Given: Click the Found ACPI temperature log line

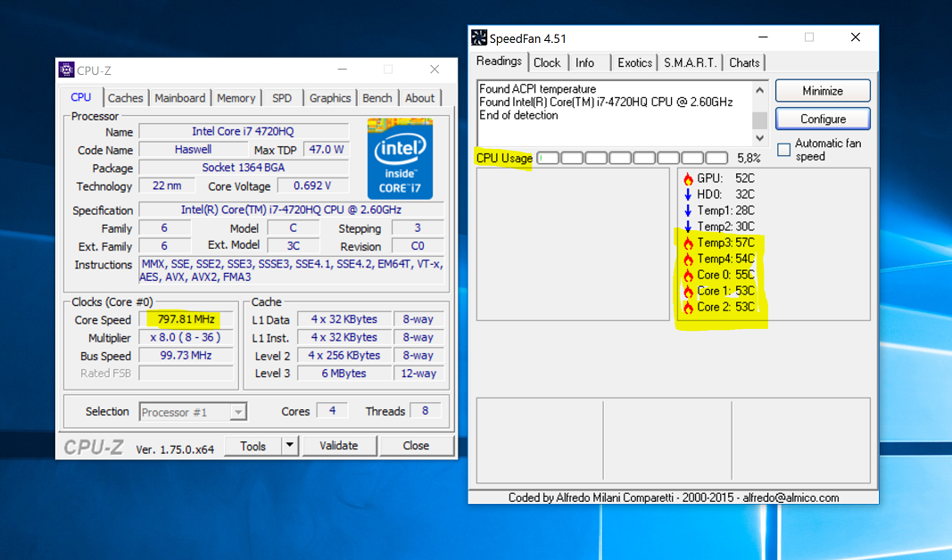Looking at the screenshot, I should point(537,88).
